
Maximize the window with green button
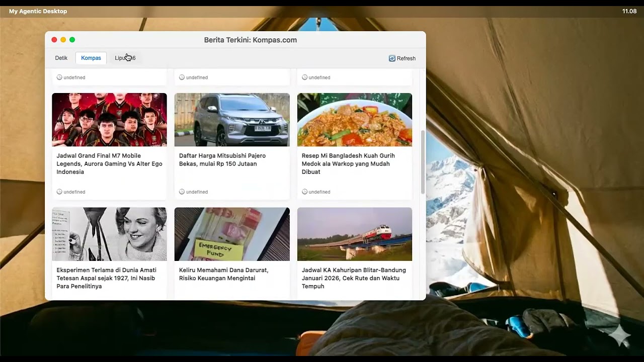click(72, 40)
